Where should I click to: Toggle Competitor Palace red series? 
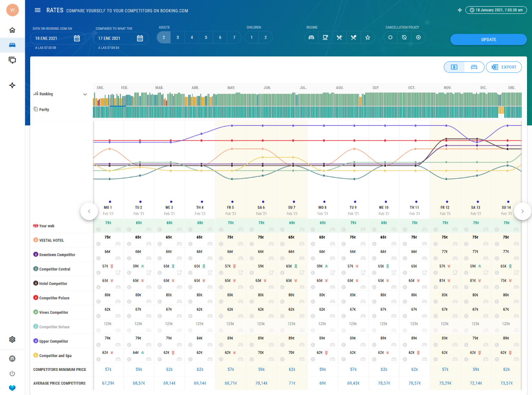[x=36, y=298]
